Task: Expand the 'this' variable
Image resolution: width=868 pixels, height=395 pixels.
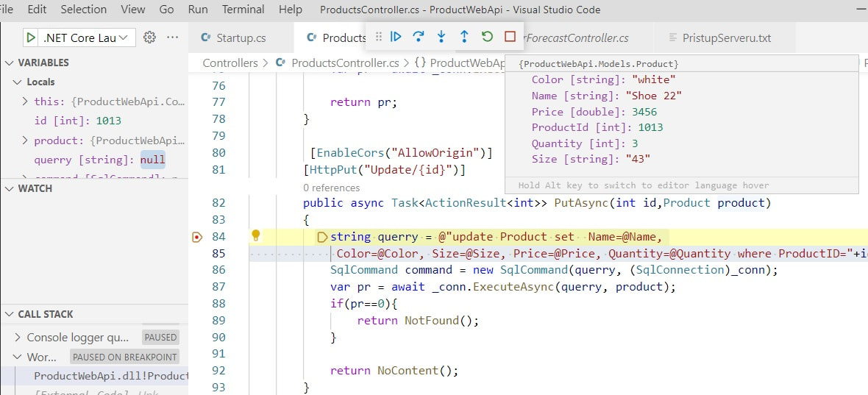Action: point(25,102)
